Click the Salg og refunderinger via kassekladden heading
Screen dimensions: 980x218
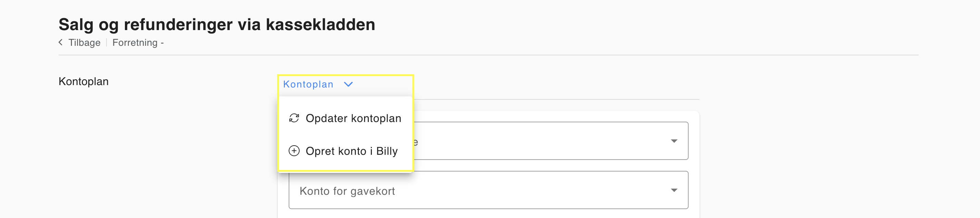[217, 24]
